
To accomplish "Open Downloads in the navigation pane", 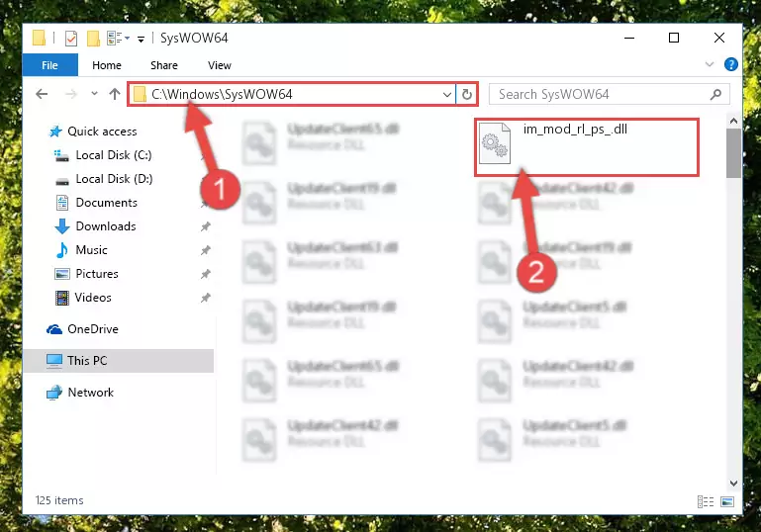I will (106, 226).
